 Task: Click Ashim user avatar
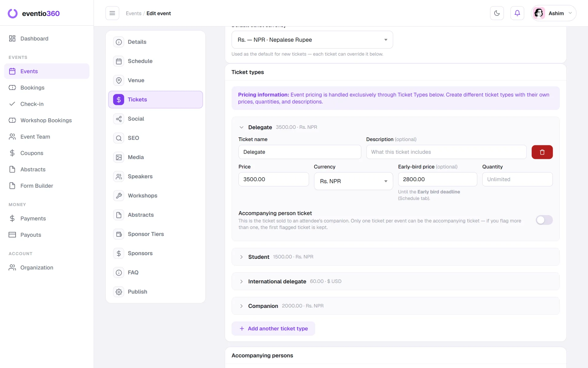[x=539, y=13]
